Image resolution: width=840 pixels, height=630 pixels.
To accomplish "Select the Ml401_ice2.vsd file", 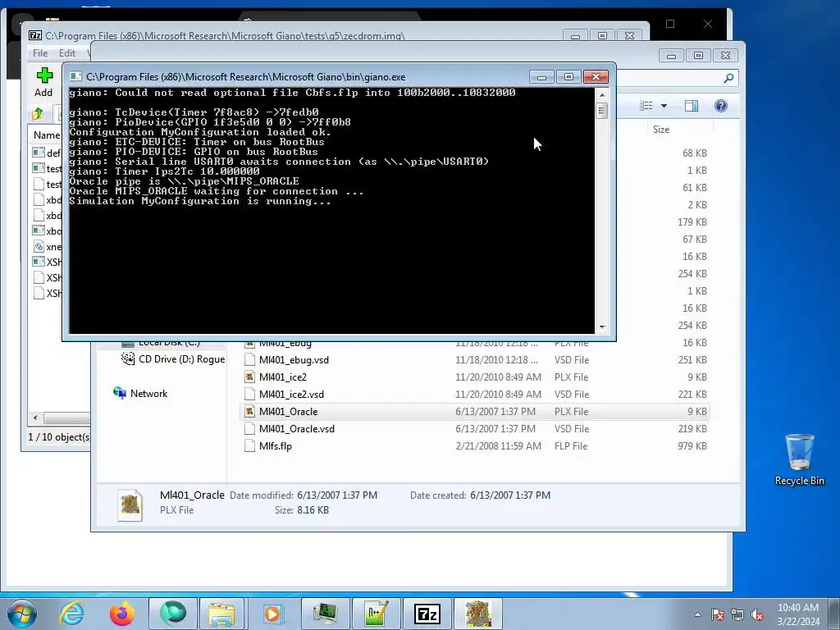I will [x=476, y=395].
